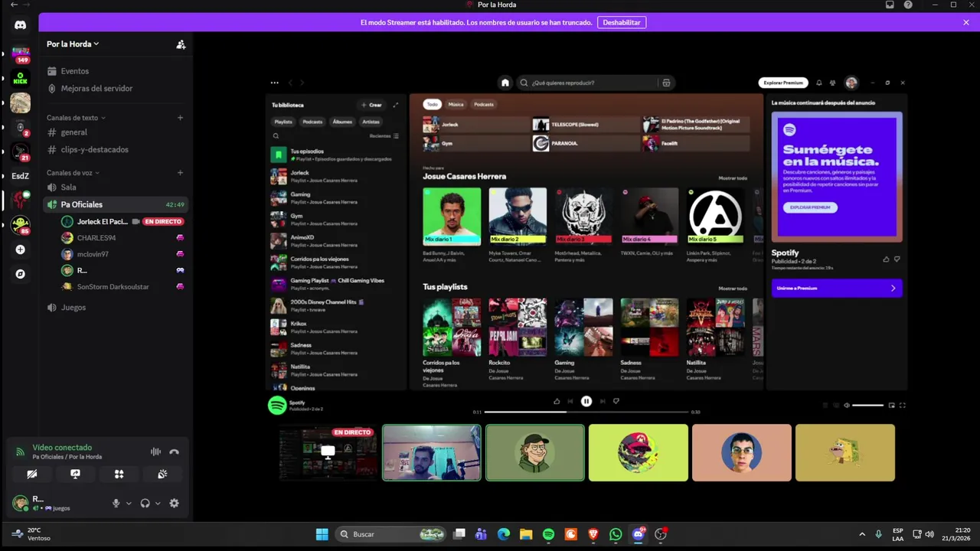980x551 pixels.
Task: Join the Sala voice channel
Action: click(115, 187)
